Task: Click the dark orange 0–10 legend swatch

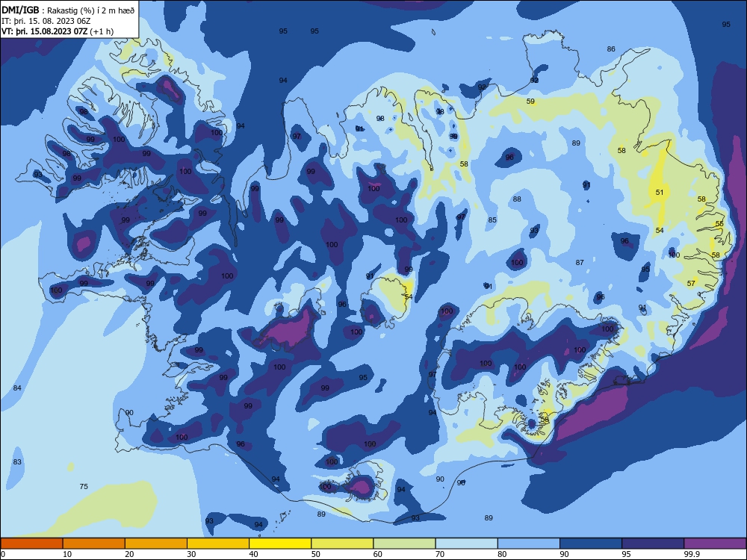Action: 31,544
